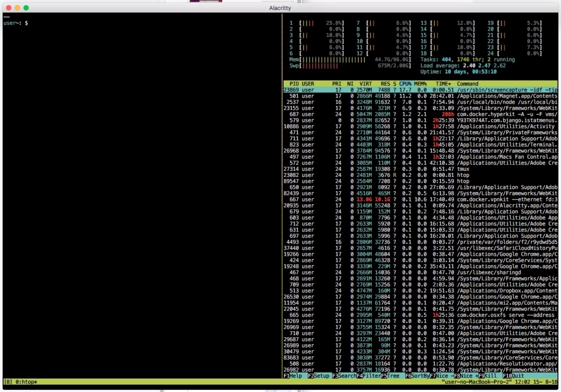Select F9 Kill in htop footer
Image resolution: width=561 pixels, height=392 pixels.
click(487, 376)
